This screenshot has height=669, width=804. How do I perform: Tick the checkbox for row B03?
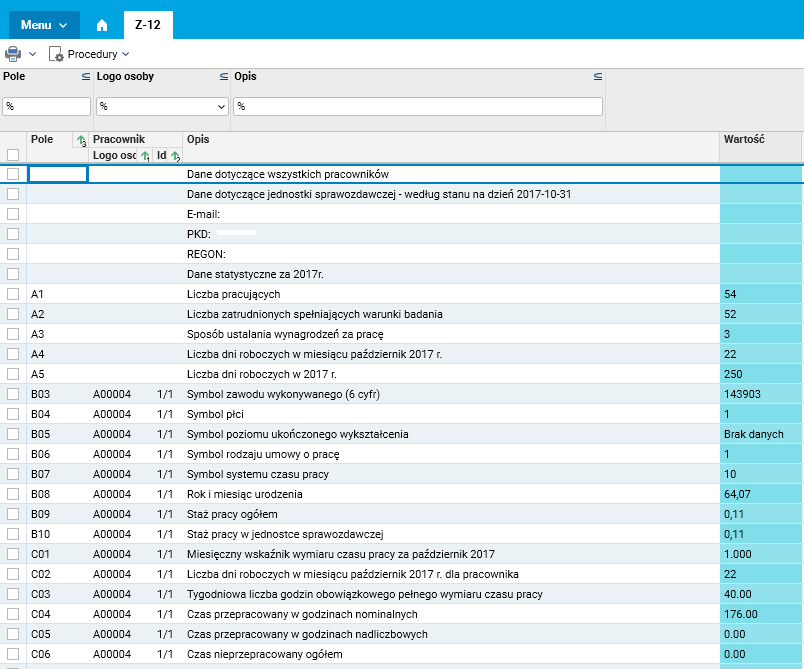(13, 394)
